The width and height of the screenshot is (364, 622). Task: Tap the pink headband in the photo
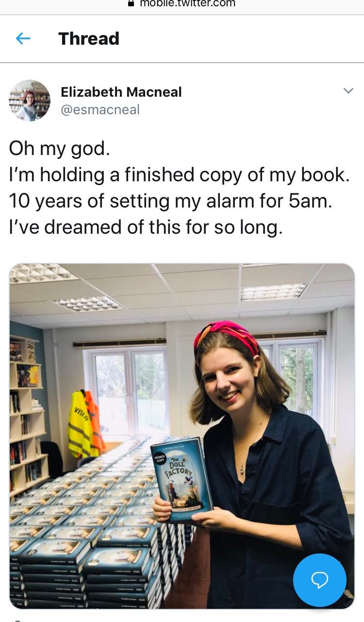pos(226,335)
